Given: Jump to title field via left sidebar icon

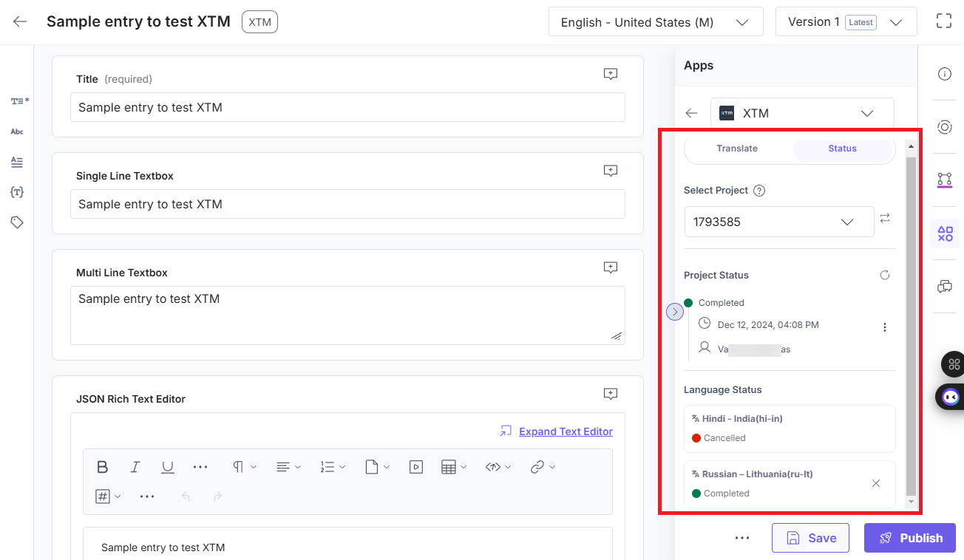Looking at the screenshot, I should tap(19, 100).
